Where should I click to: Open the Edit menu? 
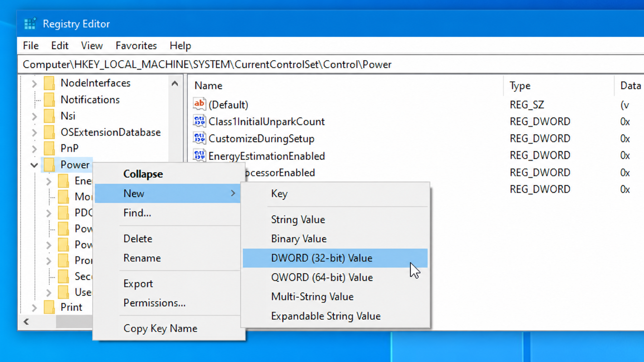tap(60, 46)
